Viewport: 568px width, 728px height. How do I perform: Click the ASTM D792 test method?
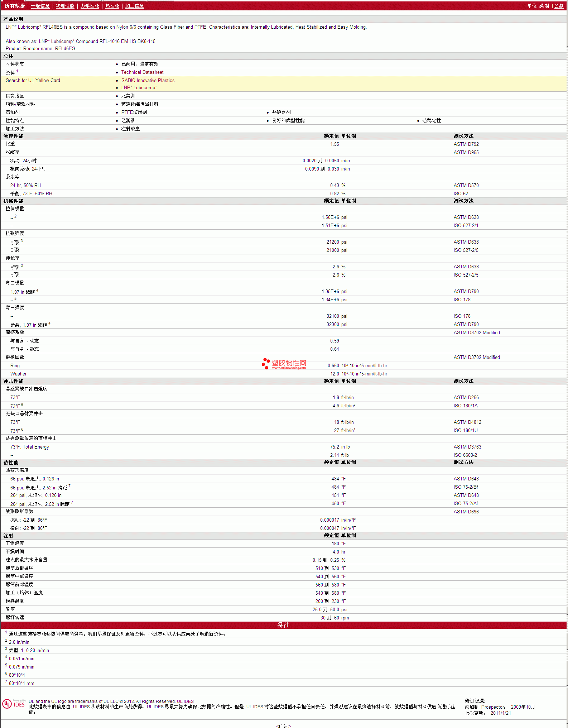[x=466, y=144]
